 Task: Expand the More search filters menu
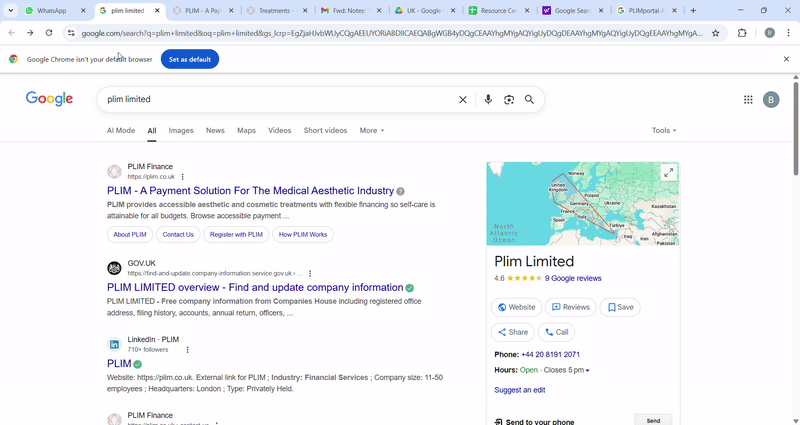372,131
